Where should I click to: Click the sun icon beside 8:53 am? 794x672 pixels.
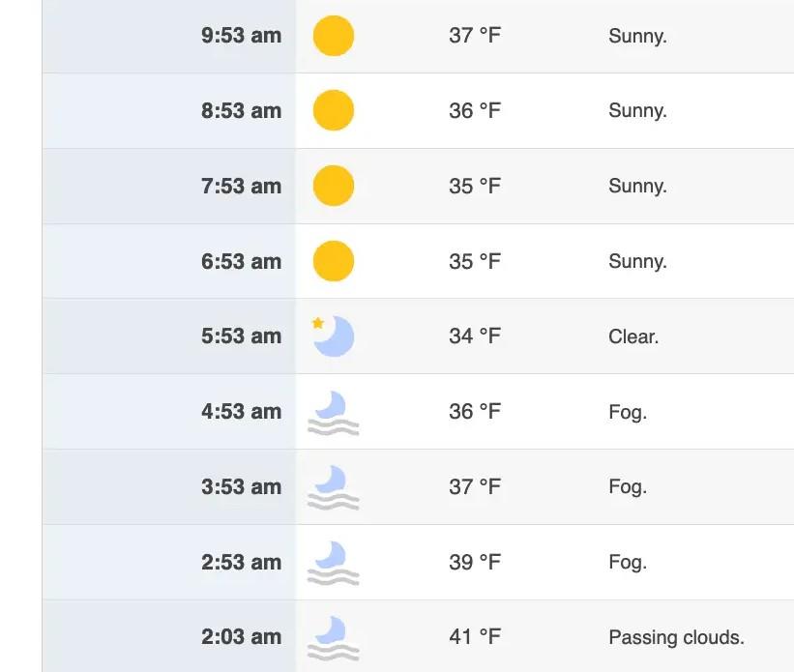tap(334, 110)
